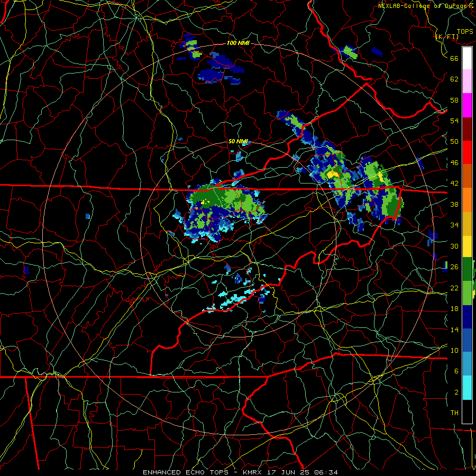476x476 pixels.
Task: Click the light pink legend swatch
Action: tap(467, 81)
